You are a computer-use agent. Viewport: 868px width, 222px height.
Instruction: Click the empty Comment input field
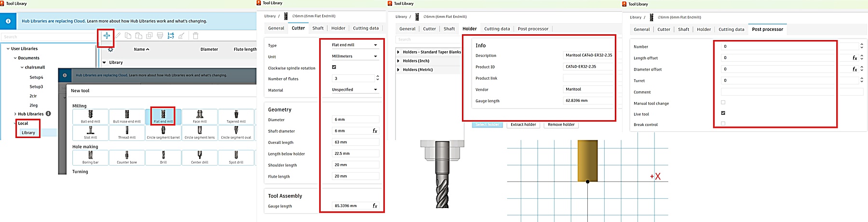point(792,92)
